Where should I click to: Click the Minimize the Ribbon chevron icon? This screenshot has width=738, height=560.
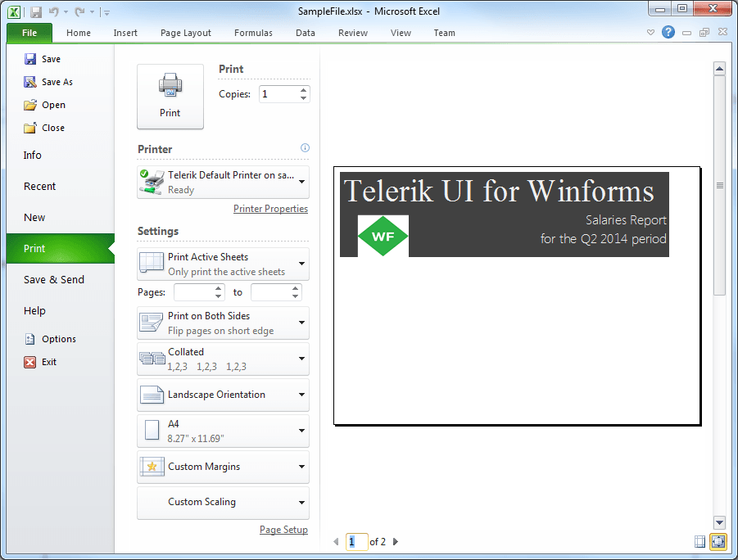(x=650, y=33)
